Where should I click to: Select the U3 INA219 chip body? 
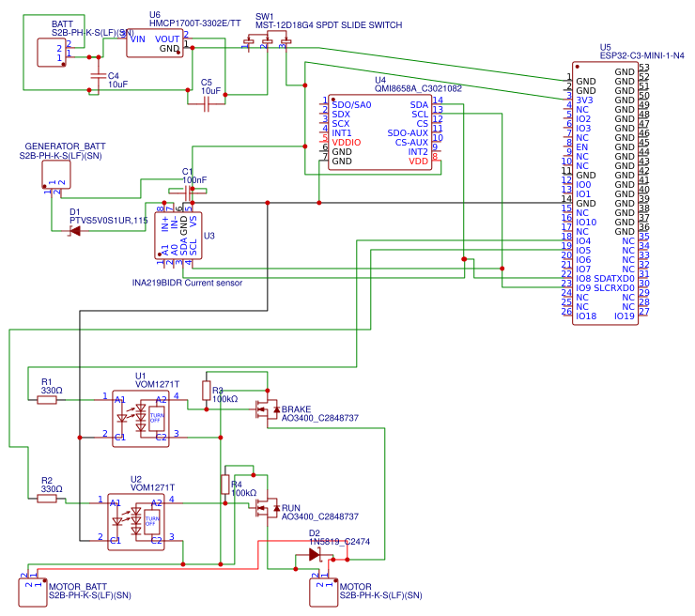(178, 236)
